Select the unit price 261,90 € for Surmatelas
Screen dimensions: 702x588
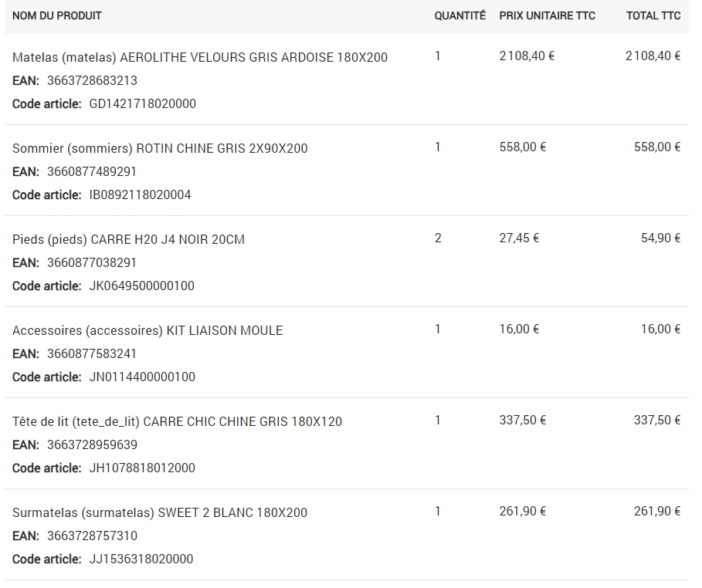point(522,511)
